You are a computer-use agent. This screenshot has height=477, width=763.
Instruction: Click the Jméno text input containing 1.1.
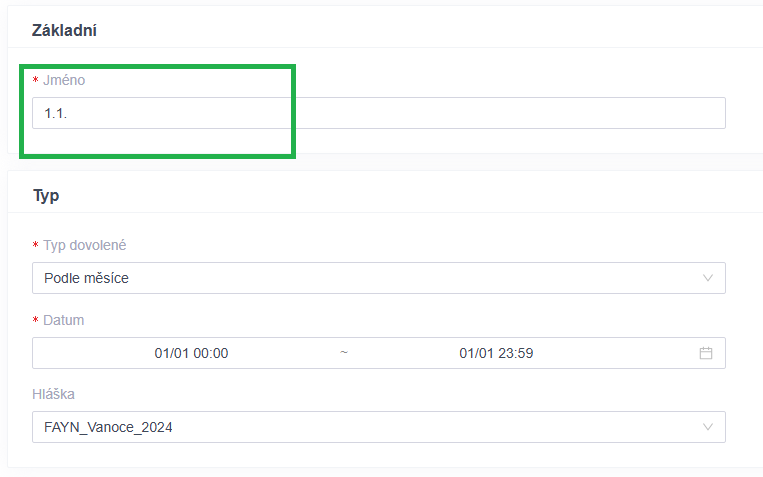(379, 113)
